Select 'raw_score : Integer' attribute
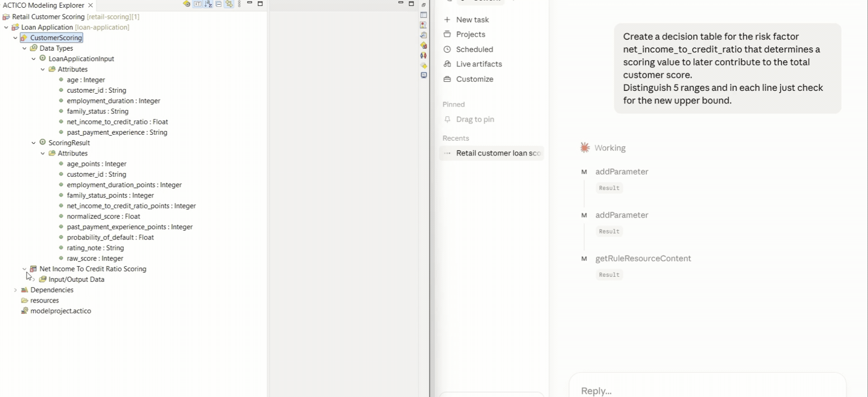Image resolution: width=868 pixels, height=397 pixels. point(95,258)
